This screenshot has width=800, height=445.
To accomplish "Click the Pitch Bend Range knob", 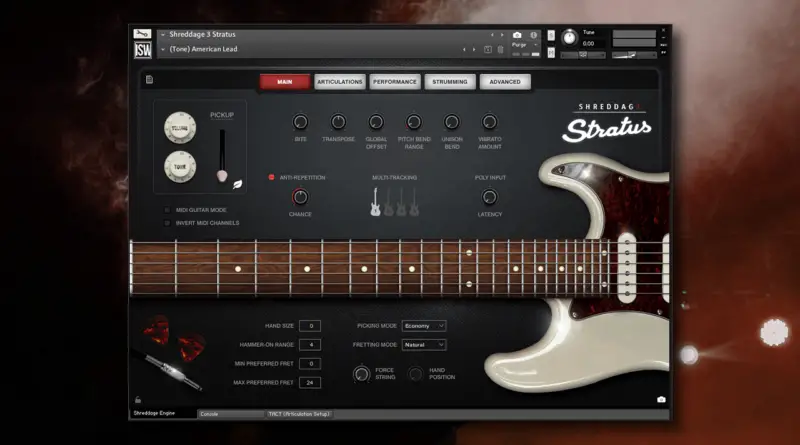I will pos(414,122).
